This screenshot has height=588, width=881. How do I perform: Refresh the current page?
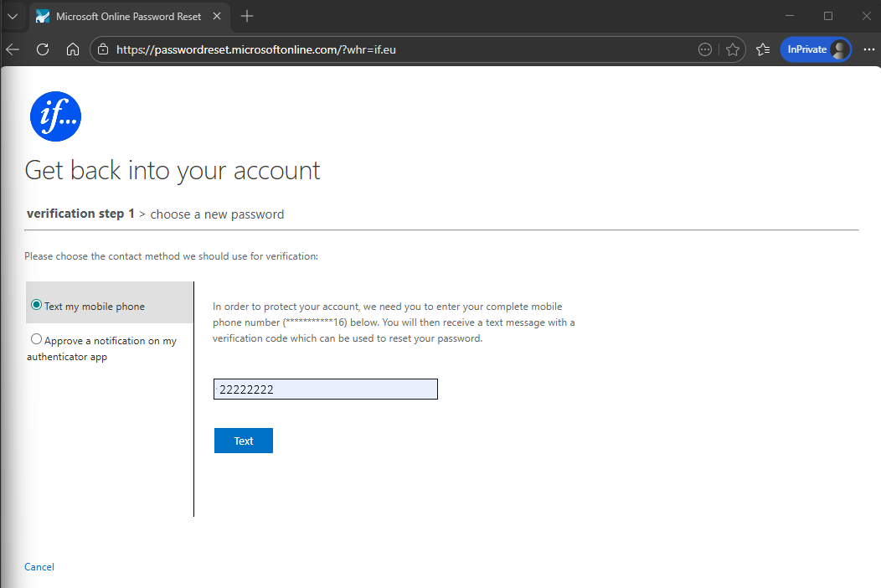pos(43,49)
